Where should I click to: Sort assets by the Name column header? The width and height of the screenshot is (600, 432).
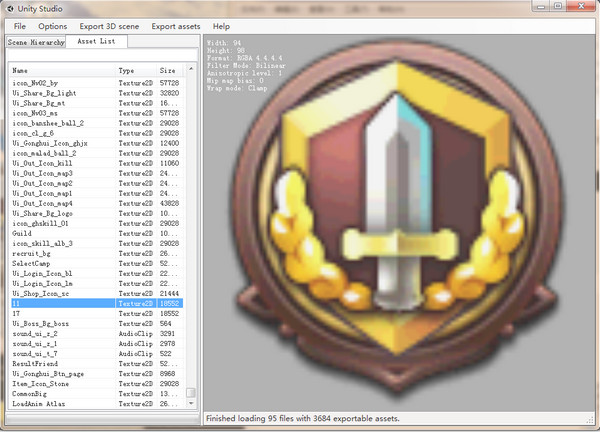(63, 70)
